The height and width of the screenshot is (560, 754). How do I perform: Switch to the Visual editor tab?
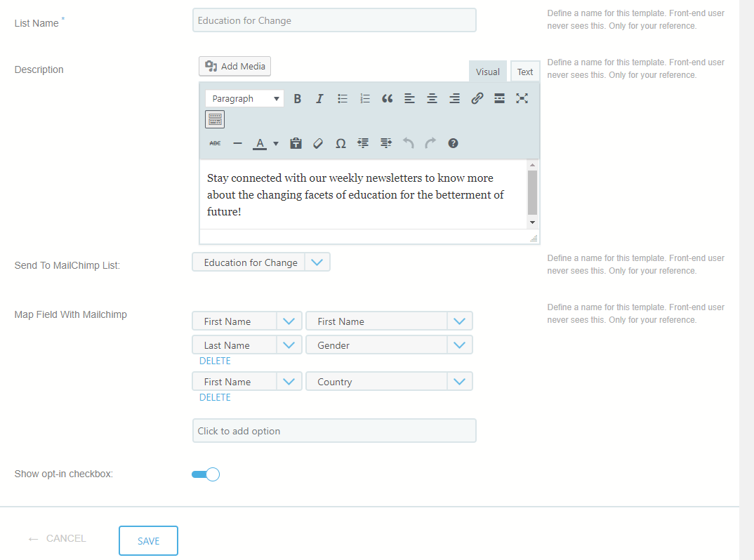487,71
